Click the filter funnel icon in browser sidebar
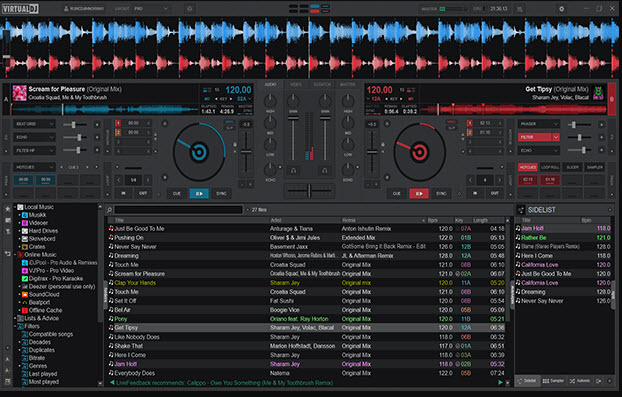622x397 pixels. (8, 231)
